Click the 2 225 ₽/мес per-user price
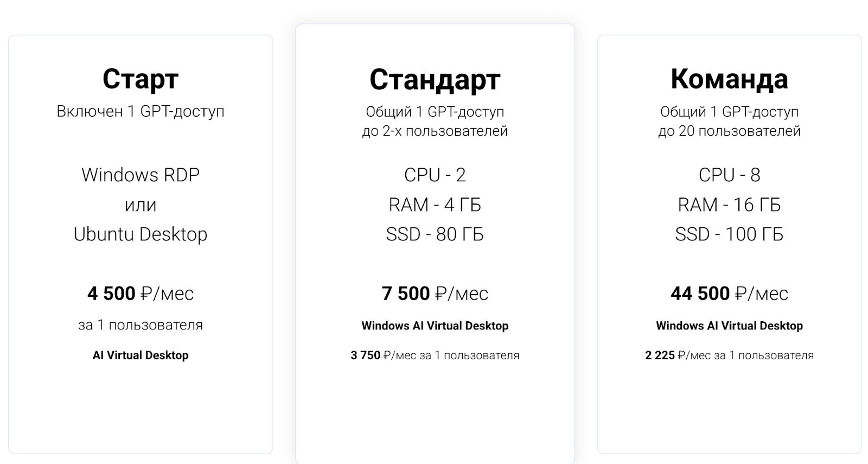Image resolution: width=868 pixels, height=464 pixels. [729, 355]
